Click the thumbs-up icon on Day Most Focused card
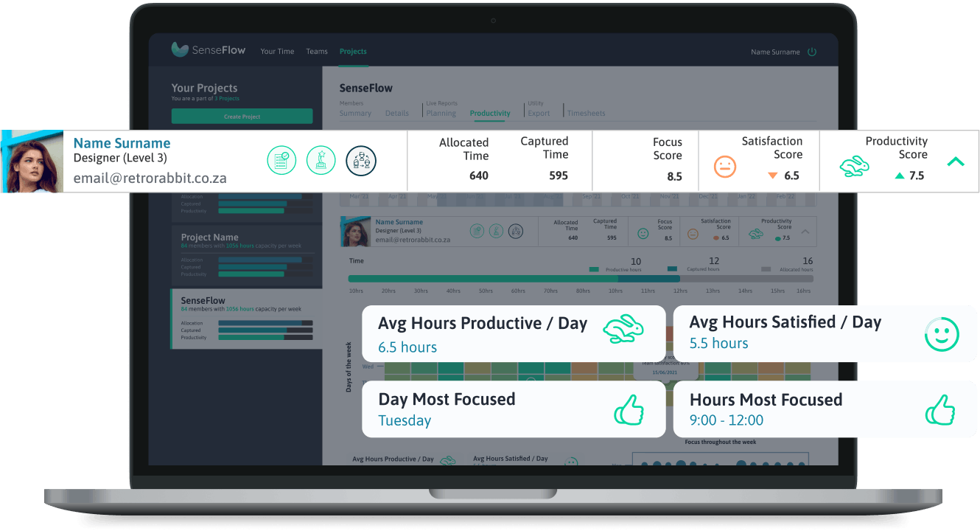This screenshot has height=531, width=980. pos(629,409)
